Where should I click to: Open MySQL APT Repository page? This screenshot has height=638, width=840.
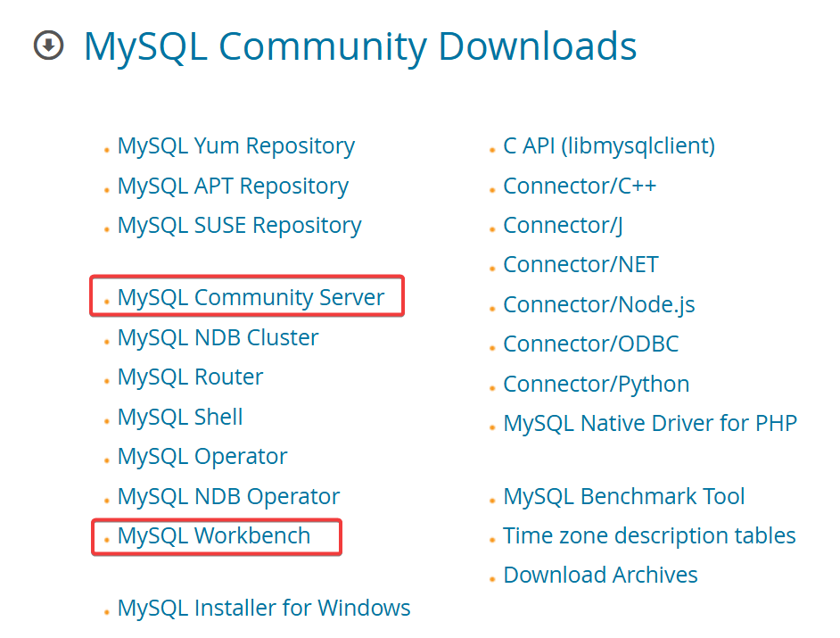233,186
